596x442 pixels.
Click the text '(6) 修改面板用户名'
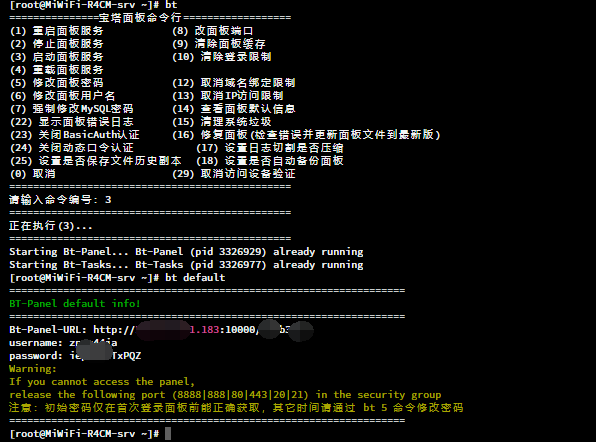(62, 96)
